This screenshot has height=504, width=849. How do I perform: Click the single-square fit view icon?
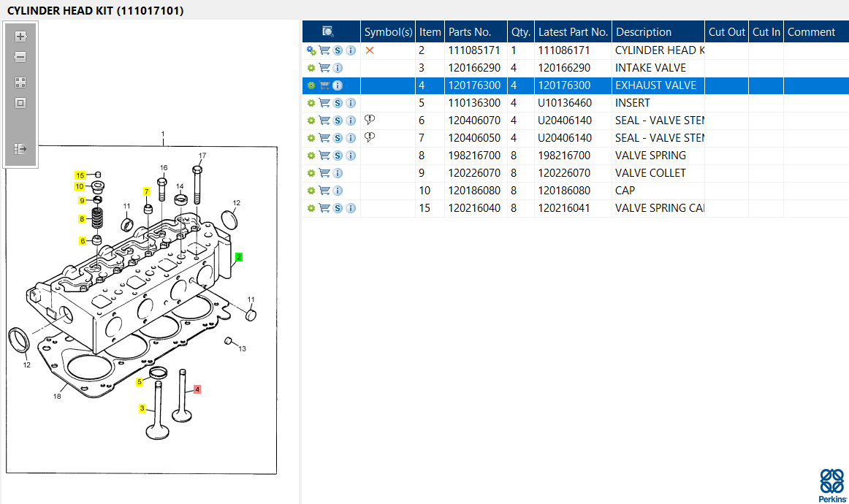tap(20, 103)
